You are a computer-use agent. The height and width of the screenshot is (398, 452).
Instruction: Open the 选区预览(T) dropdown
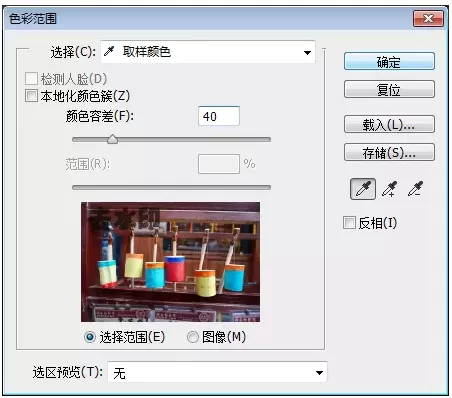(217, 372)
